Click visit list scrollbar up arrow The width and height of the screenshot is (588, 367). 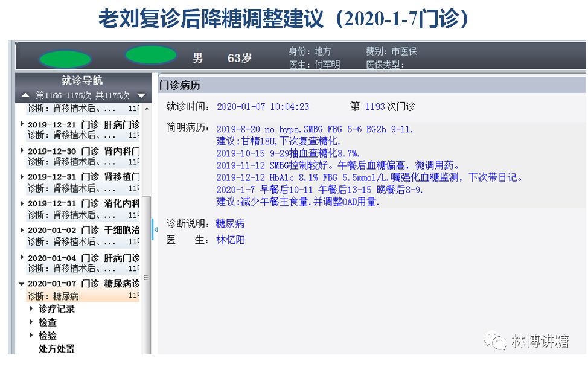click(x=147, y=109)
